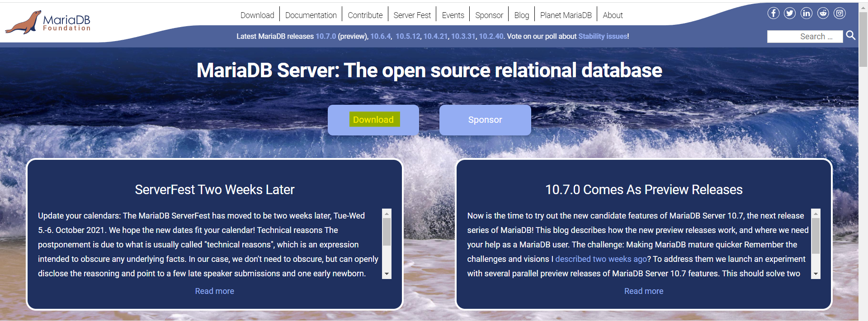Screen dimensions: 868x321
Task: Follow the 10.5.12 release link
Action: [408, 36]
